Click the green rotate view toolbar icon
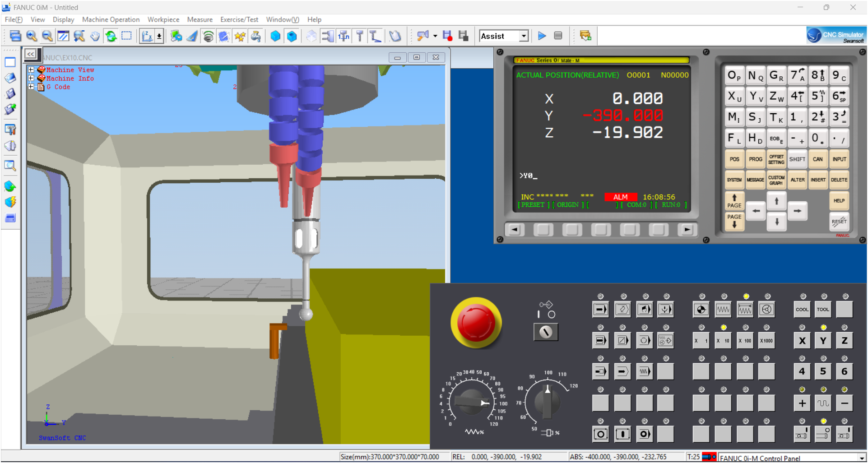Viewport: 868px width, 463px height. coord(111,36)
